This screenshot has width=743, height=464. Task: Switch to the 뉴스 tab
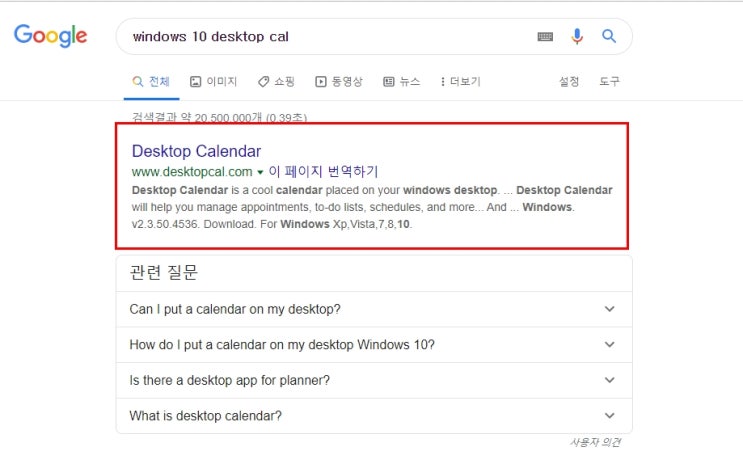click(x=401, y=82)
